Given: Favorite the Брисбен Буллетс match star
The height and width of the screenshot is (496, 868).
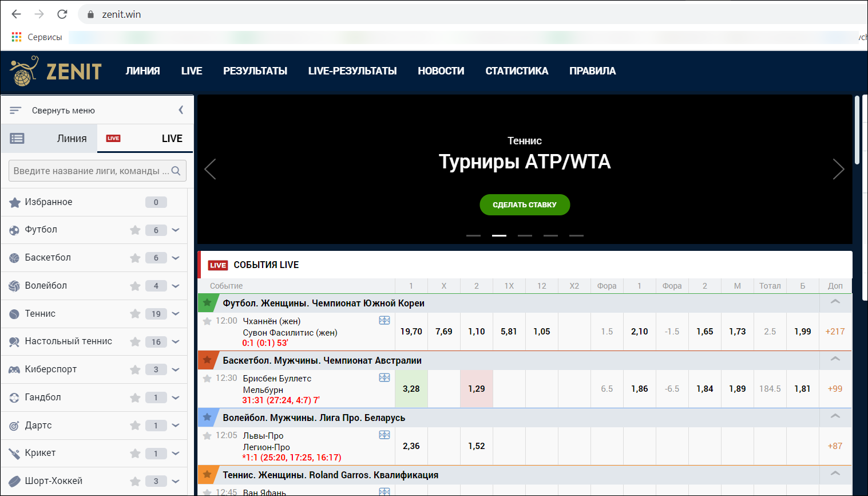Looking at the screenshot, I should (207, 378).
